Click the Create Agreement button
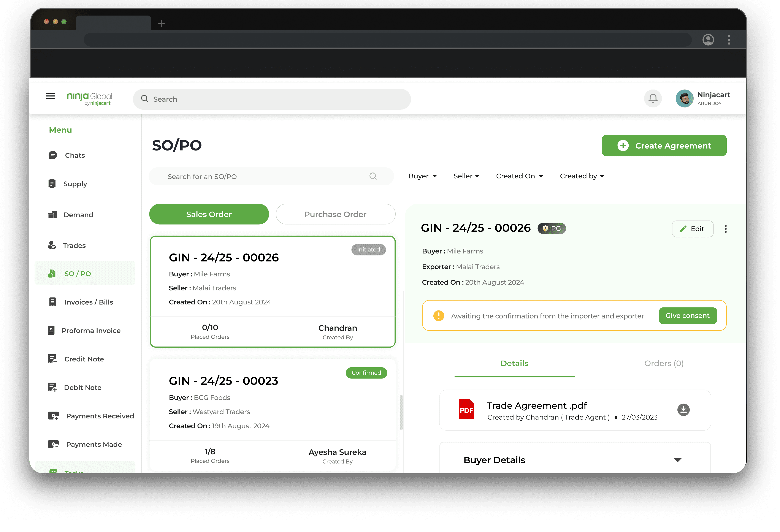This screenshot has width=780, height=532. click(664, 146)
